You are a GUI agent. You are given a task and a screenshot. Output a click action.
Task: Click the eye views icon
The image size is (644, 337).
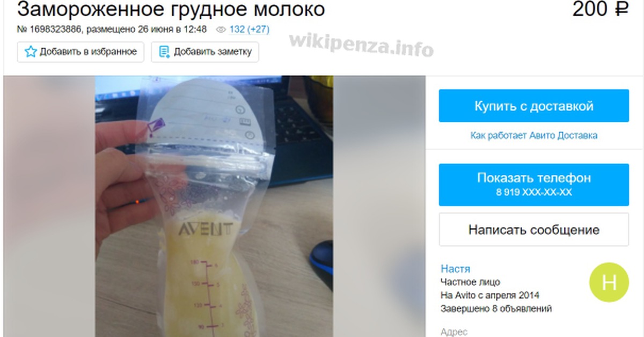(221, 30)
